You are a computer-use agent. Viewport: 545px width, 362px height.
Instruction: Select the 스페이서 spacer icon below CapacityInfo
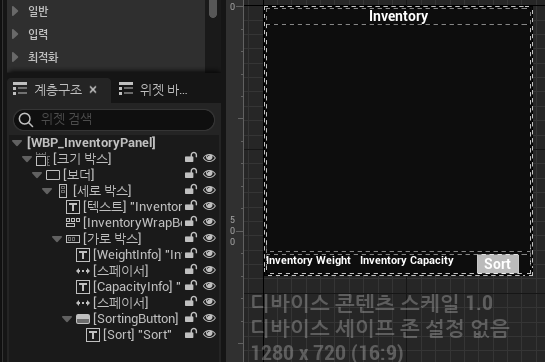coord(83,303)
